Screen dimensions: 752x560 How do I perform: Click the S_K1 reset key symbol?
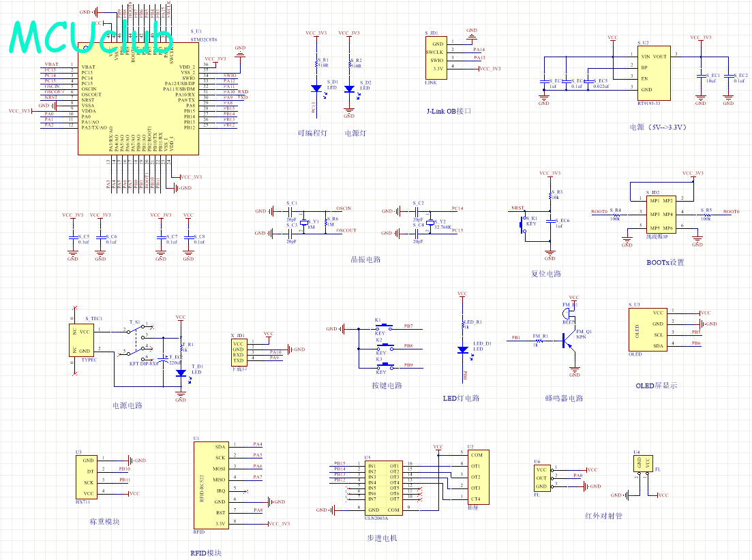[x=523, y=225]
